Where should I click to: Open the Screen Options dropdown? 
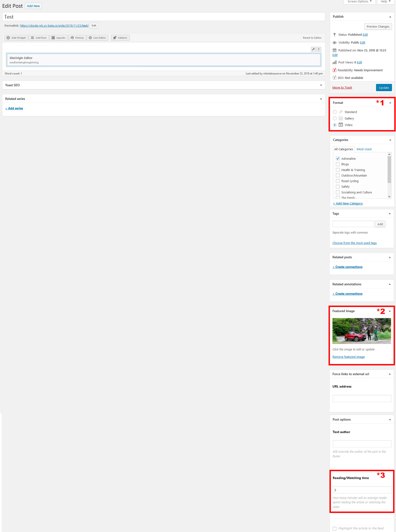(359, 2)
